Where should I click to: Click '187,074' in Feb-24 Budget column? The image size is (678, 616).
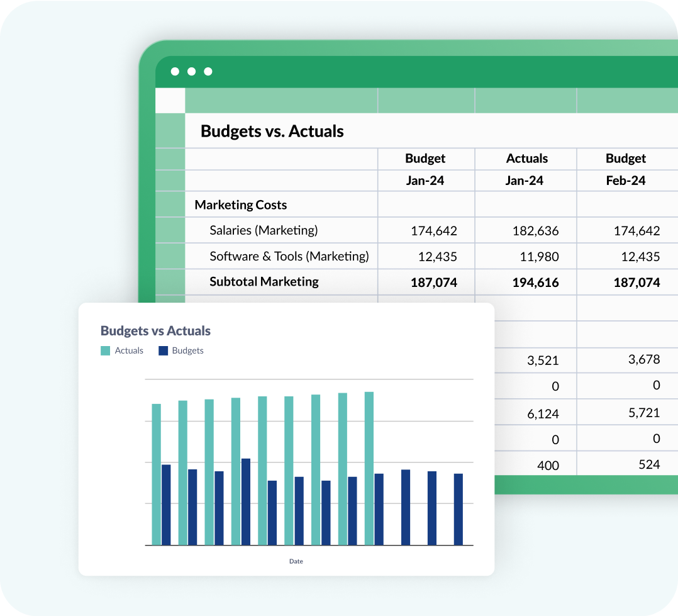pos(627,283)
